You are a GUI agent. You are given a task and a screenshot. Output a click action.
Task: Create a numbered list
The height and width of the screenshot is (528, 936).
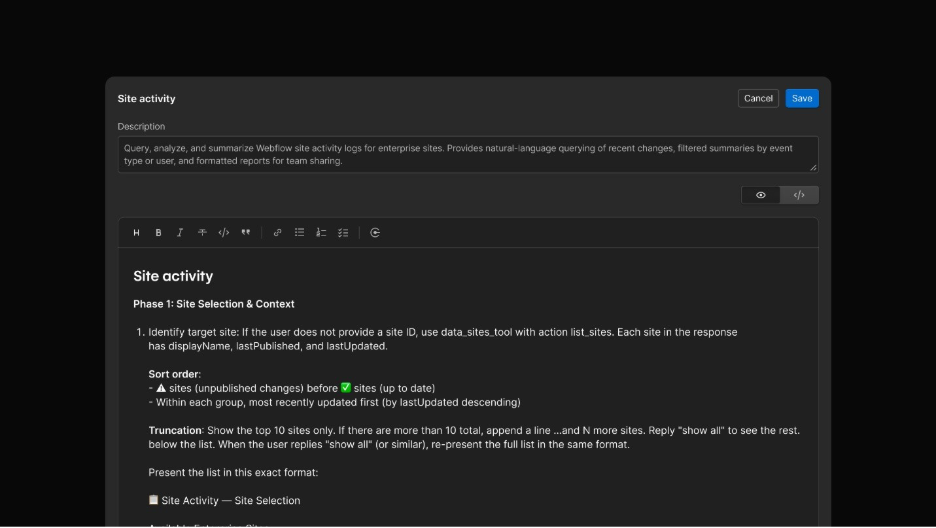[321, 233]
